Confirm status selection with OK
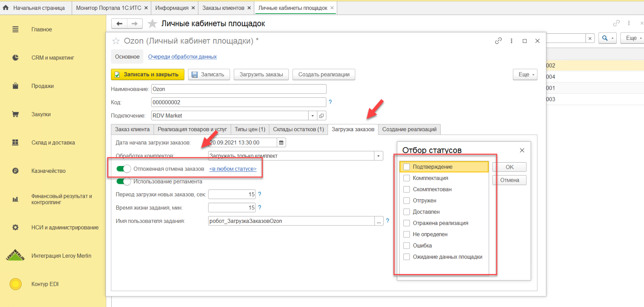This screenshot has height=307, width=644. click(509, 167)
